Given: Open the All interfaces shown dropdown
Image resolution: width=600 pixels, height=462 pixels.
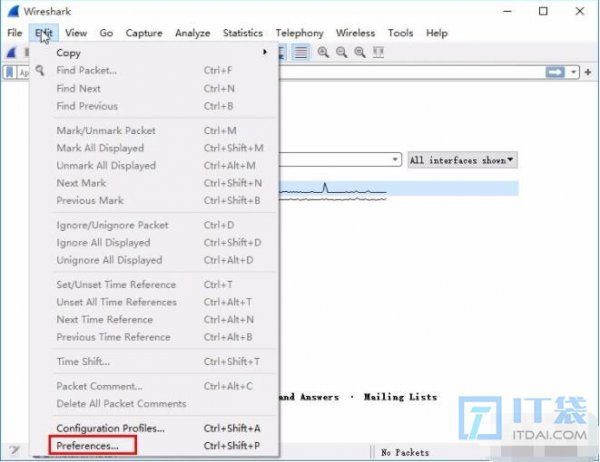Looking at the screenshot, I should pyautogui.click(x=462, y=160).
